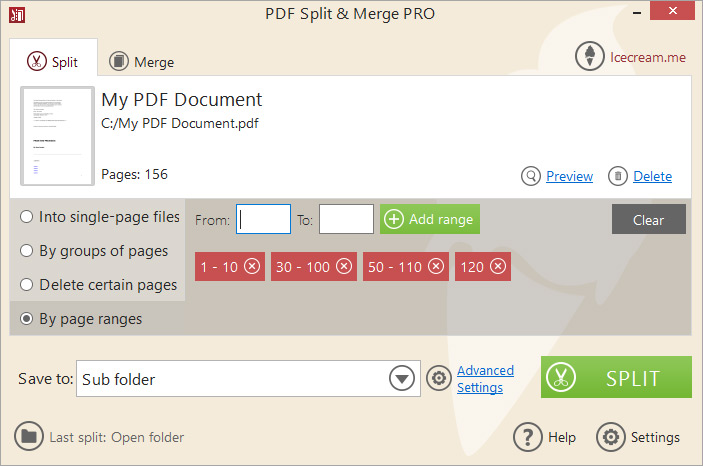Viewport: 703px width, 466px height.
Task: Click the Advanced Settings gear icon
Action: pos(438,378)
